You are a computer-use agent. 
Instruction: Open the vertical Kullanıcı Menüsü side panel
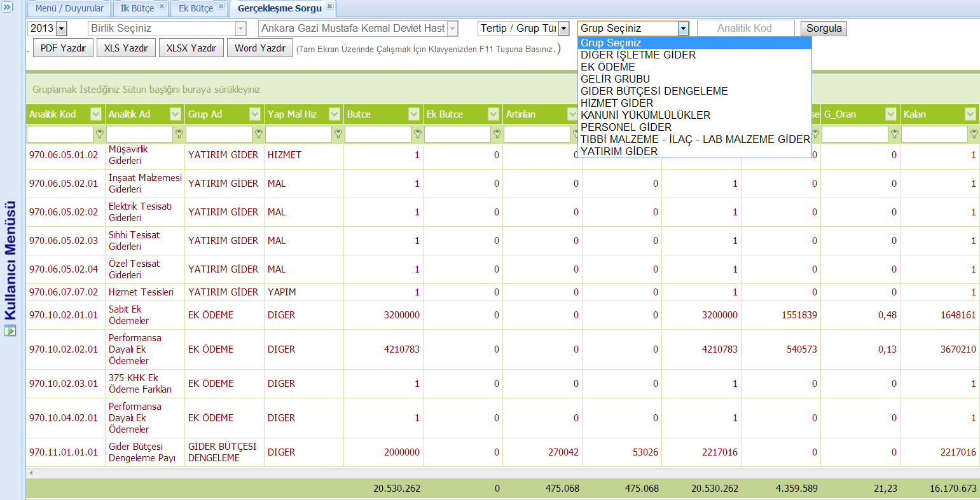coord(10,260)
